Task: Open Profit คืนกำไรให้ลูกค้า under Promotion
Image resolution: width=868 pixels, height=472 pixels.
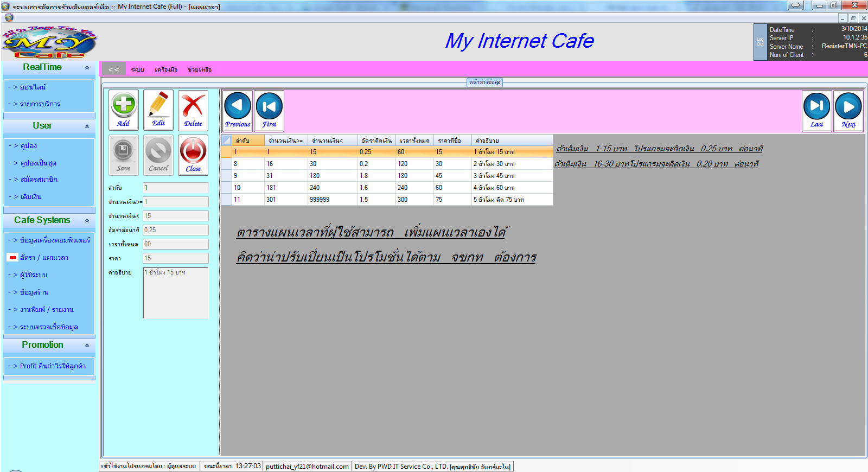Action: pyautogui.click(x=53, y=366)
